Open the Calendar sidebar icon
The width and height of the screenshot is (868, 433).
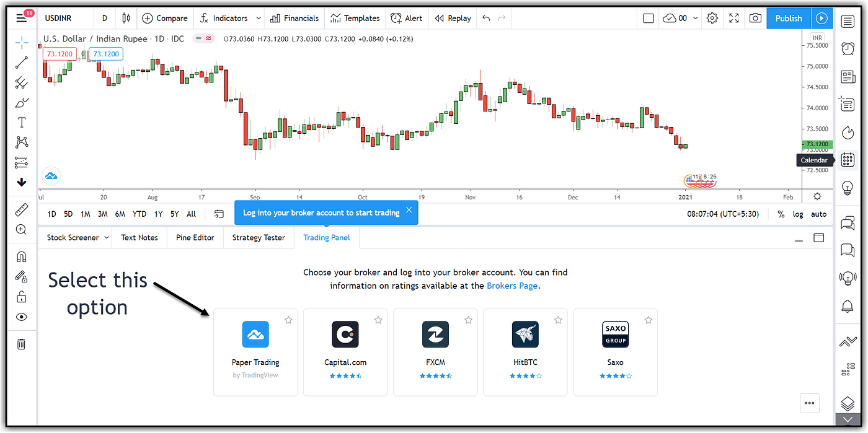point(848,160)
